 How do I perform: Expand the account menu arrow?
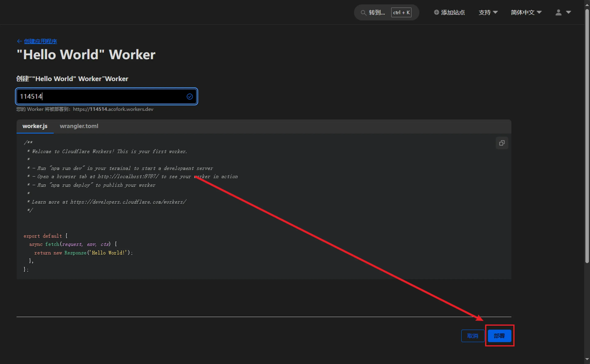pyautogui.click(x=569, y=12)
